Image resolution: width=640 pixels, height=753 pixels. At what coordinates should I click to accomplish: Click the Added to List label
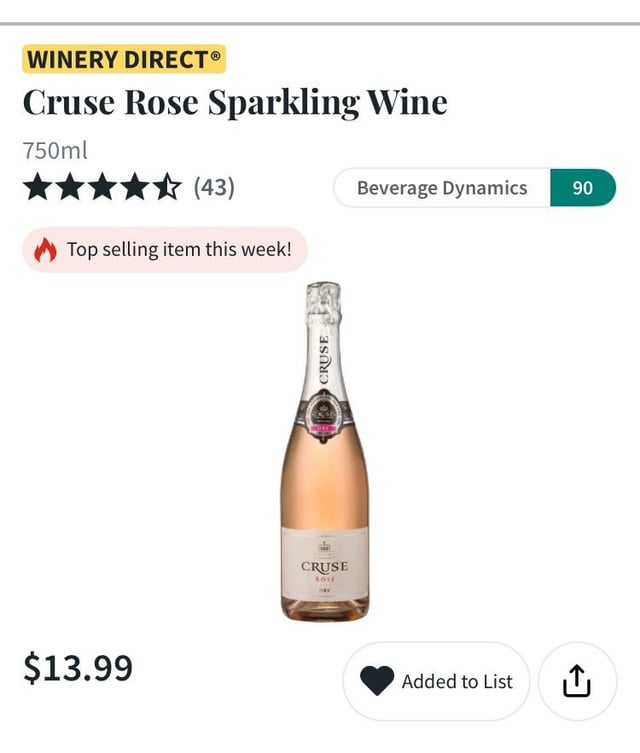pyautogui.click(x=457, y=682)
